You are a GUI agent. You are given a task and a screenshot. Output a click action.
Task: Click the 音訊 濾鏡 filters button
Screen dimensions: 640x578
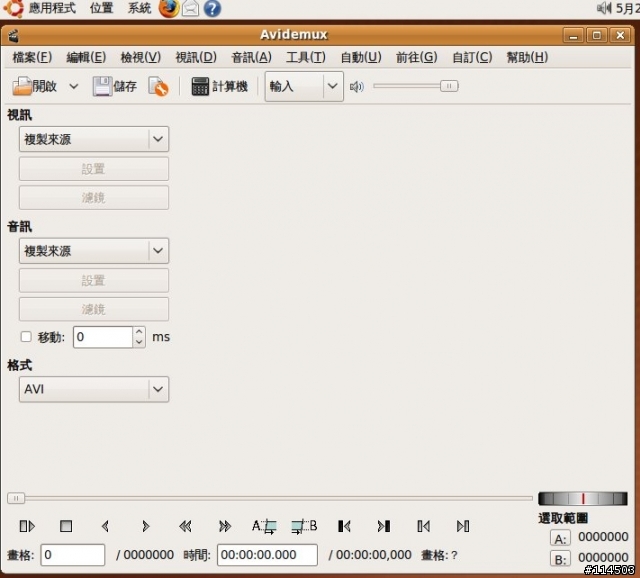tap(94, 309)
